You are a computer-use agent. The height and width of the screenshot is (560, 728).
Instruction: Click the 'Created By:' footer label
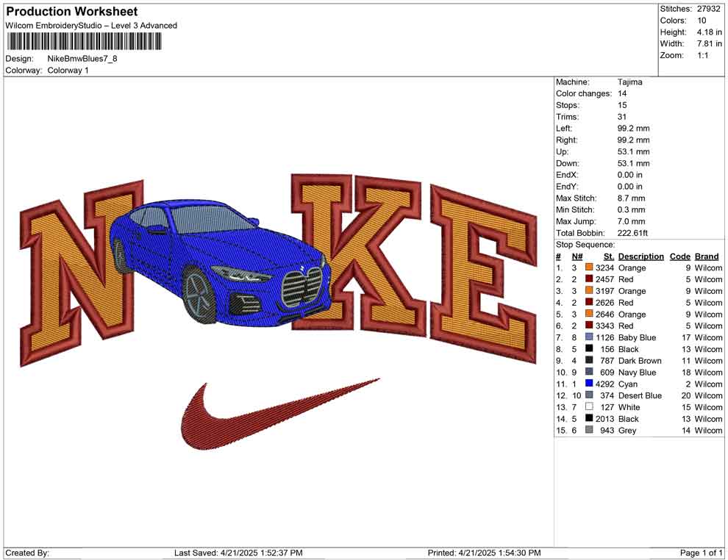point(27,553)
